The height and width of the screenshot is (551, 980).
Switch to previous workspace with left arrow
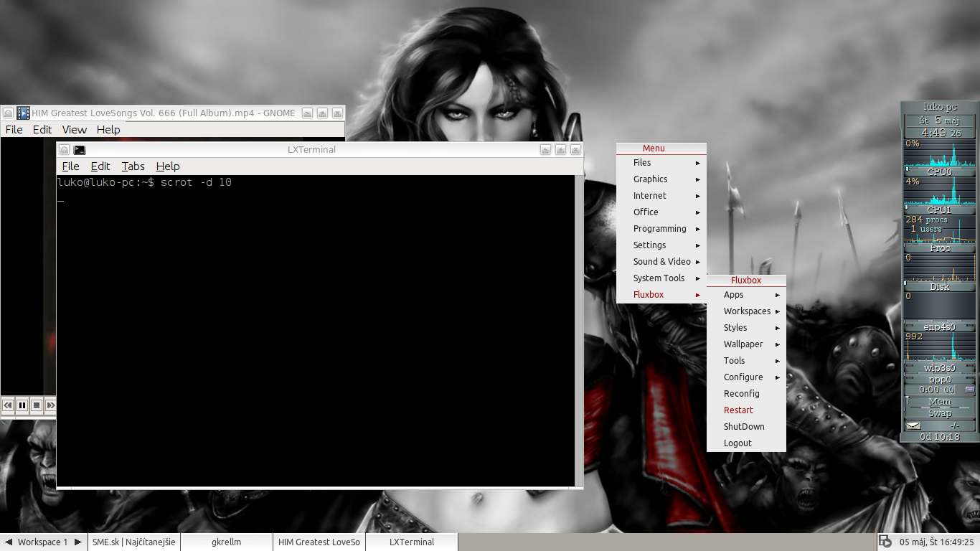[9, 542]
